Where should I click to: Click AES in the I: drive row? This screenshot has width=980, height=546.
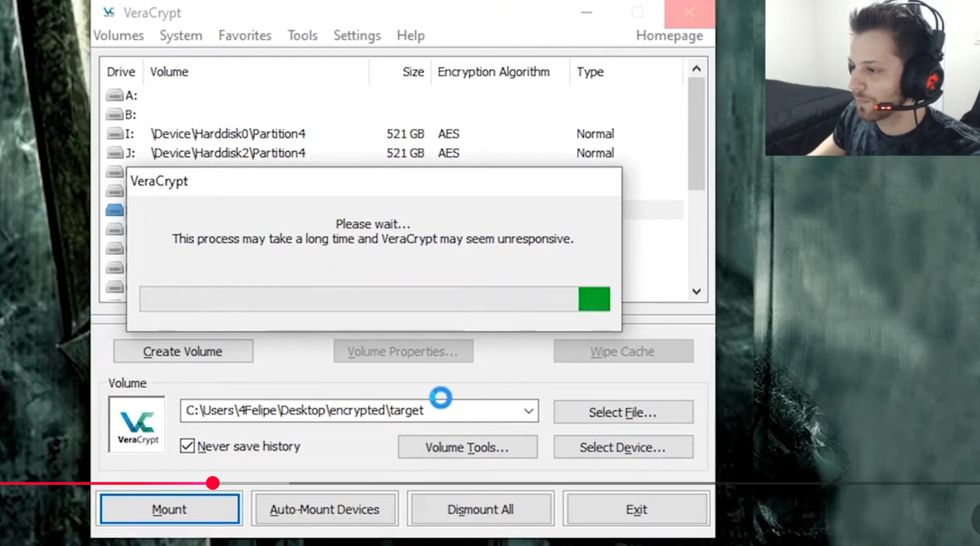point(448,134)
